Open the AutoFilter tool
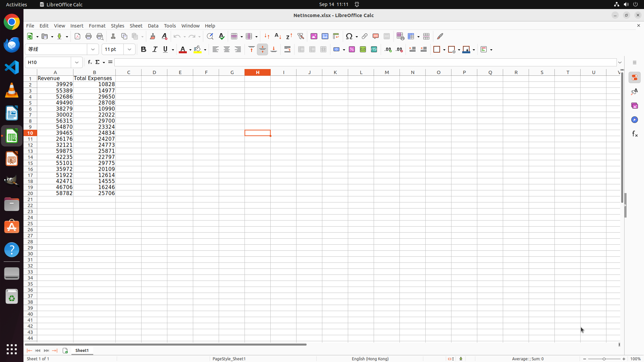Viewport: 644px width, 362px height. pos(301,36)
